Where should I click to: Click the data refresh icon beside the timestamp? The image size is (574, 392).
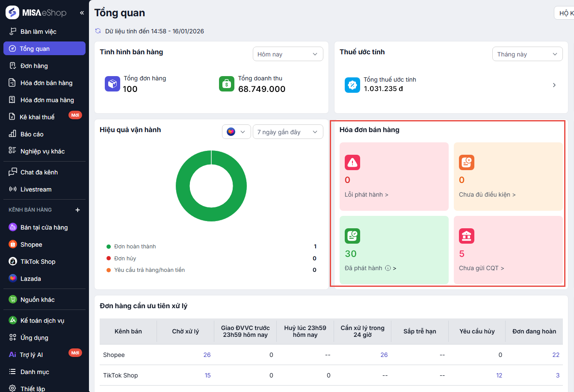[x=98, y=31]
